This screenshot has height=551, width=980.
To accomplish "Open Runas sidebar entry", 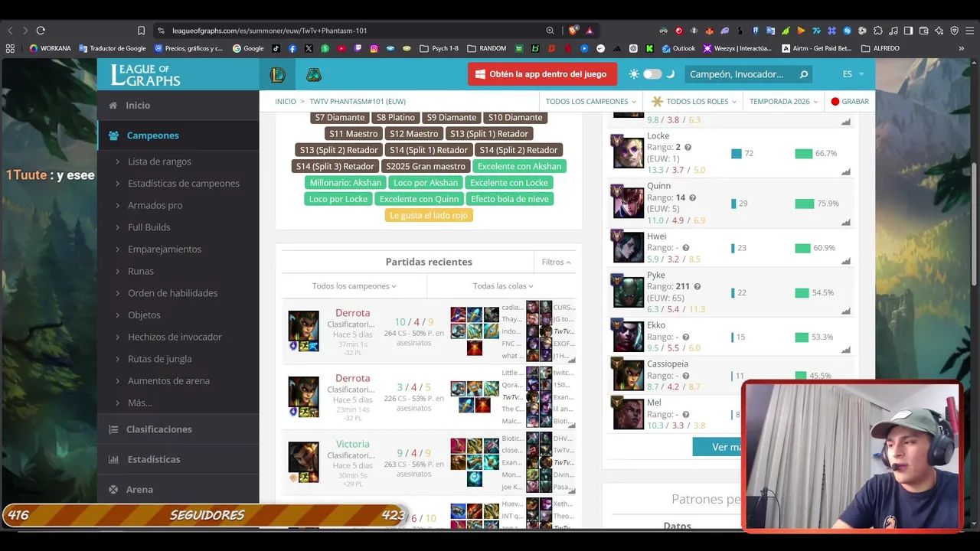I will click(x=141, y=271).
